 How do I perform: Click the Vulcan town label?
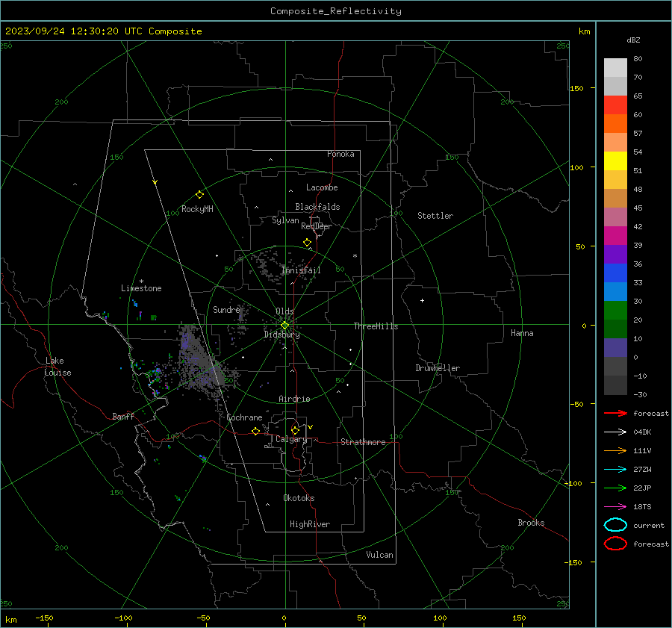click(379, 555)
